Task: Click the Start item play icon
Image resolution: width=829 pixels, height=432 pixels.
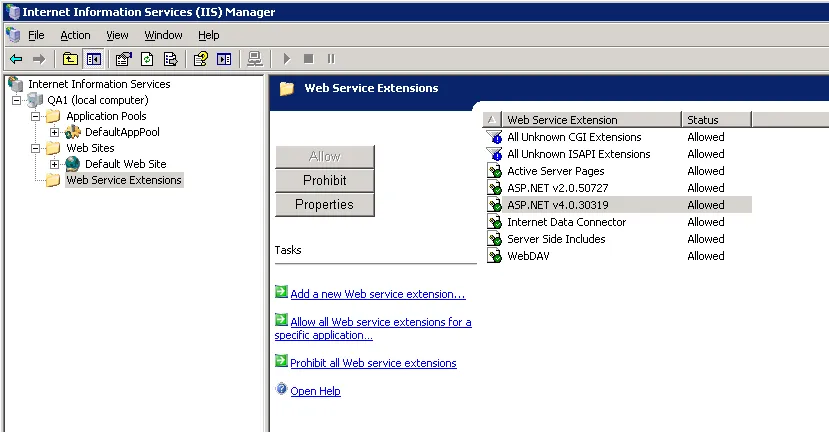Action: pos(287,59)
